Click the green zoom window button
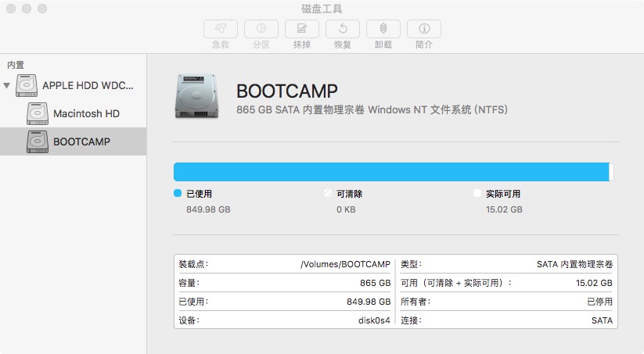Viewport: 644px width, 354px height. tap(42, 9)
